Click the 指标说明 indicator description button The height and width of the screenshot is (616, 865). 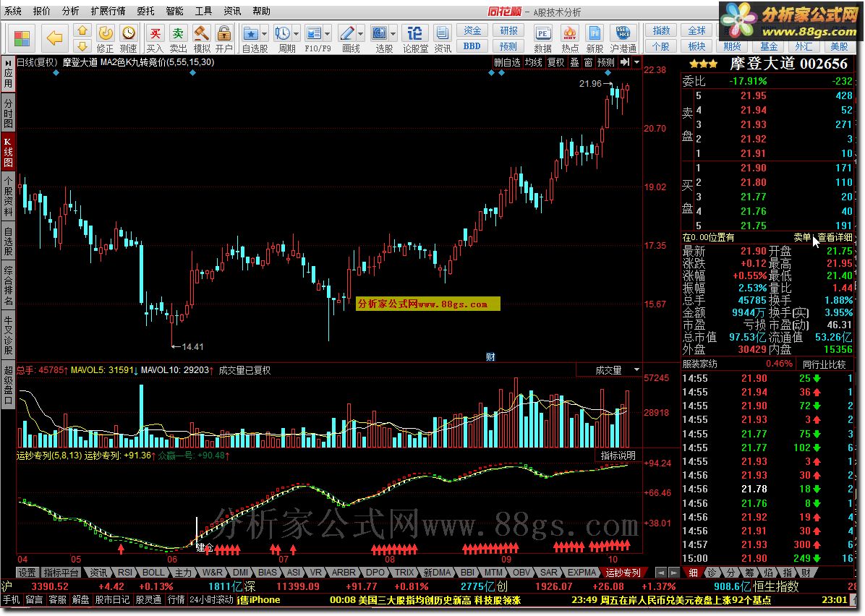coord(618,455)
